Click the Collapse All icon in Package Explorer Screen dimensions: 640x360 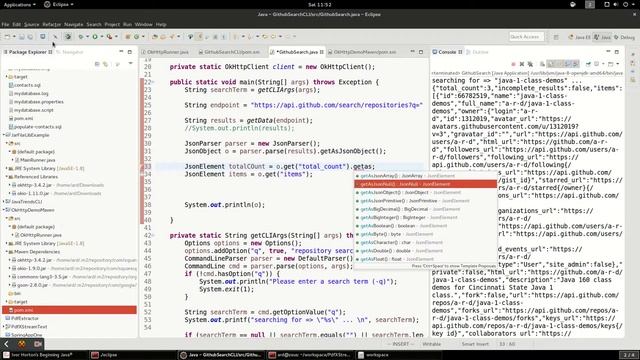[97, 64]
